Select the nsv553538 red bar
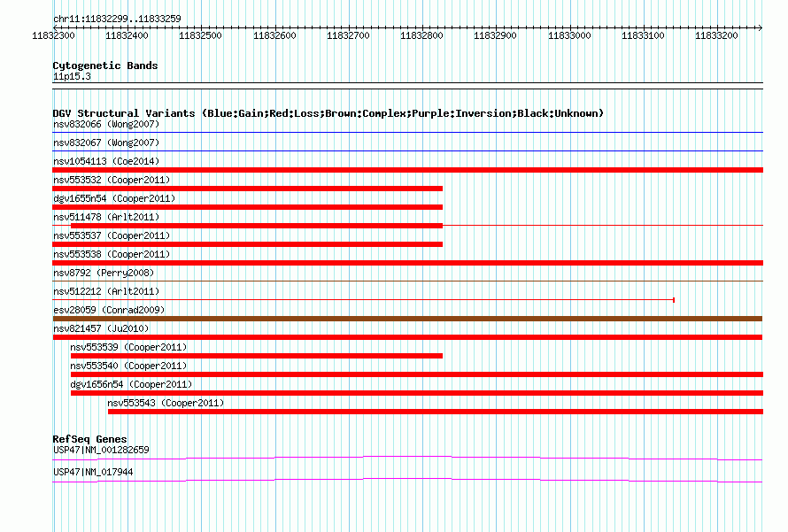This screenshot has height=532, width=788. pyautogui.click(x=407, y=263)
